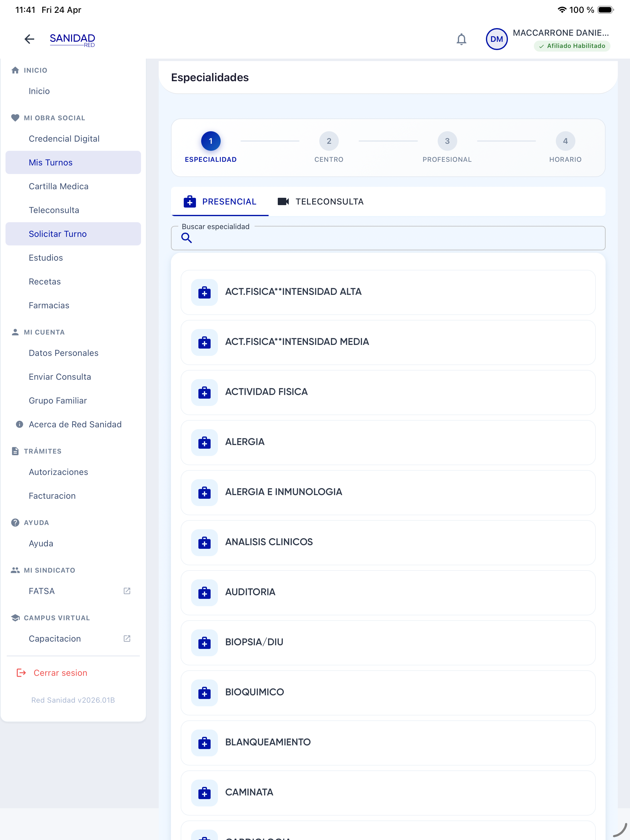Image resolution: width=630 pixels, height=840 pixels.
Task: Open Solicitar Turno in the sidebar
Action: pyautogui.click(x=73, y=234)
